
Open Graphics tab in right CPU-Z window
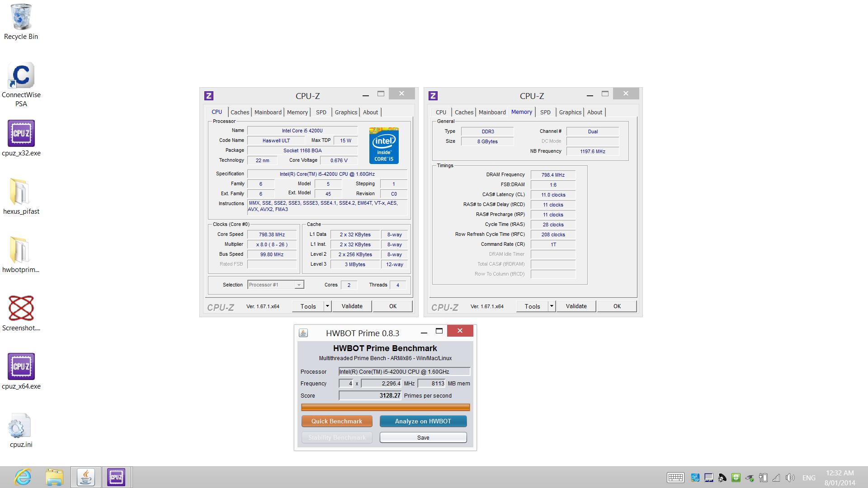570,112
